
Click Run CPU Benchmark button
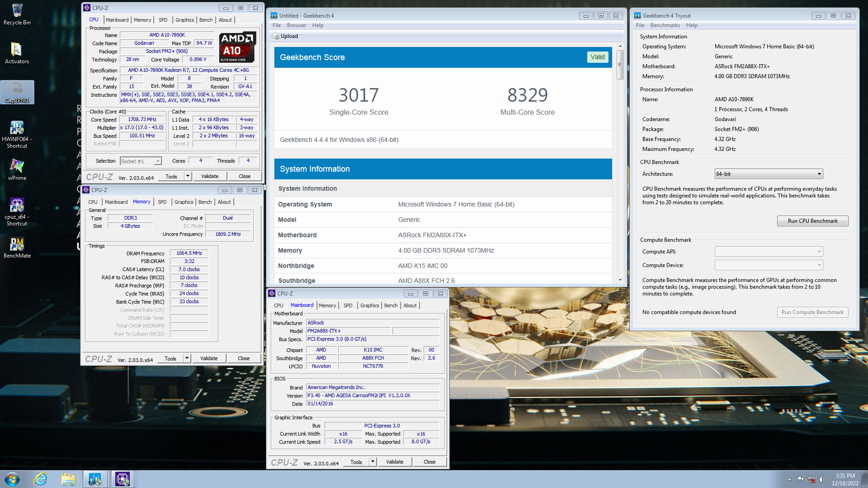point(812,221)
